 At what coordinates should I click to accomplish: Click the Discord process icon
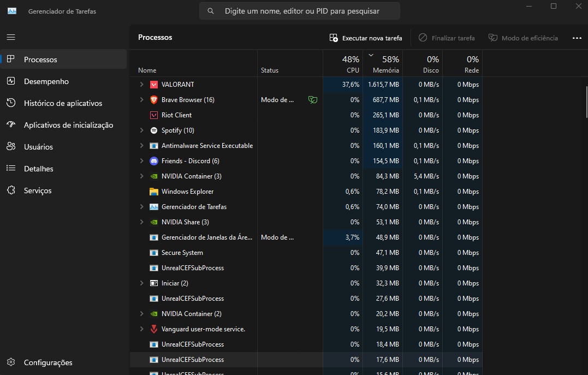(154, 161)
